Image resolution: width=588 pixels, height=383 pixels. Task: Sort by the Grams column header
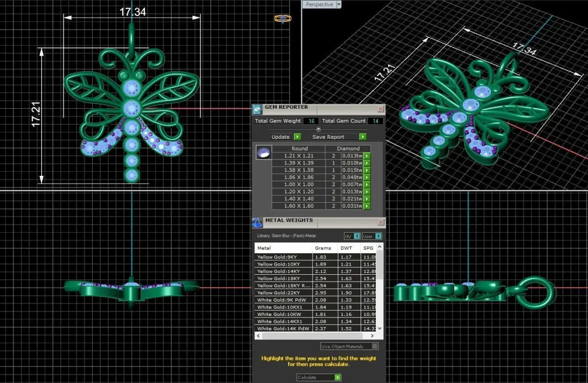(325, 248)
